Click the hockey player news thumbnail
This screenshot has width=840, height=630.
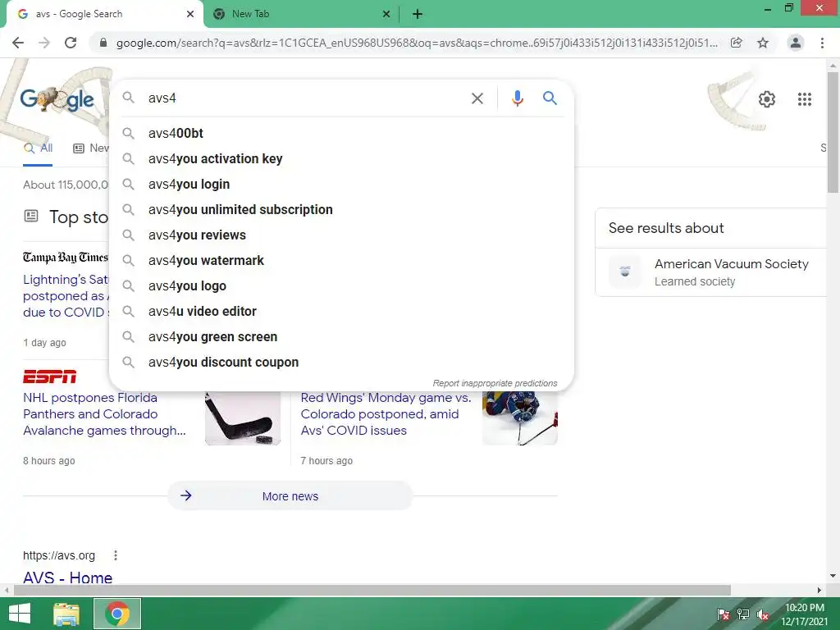519,418
